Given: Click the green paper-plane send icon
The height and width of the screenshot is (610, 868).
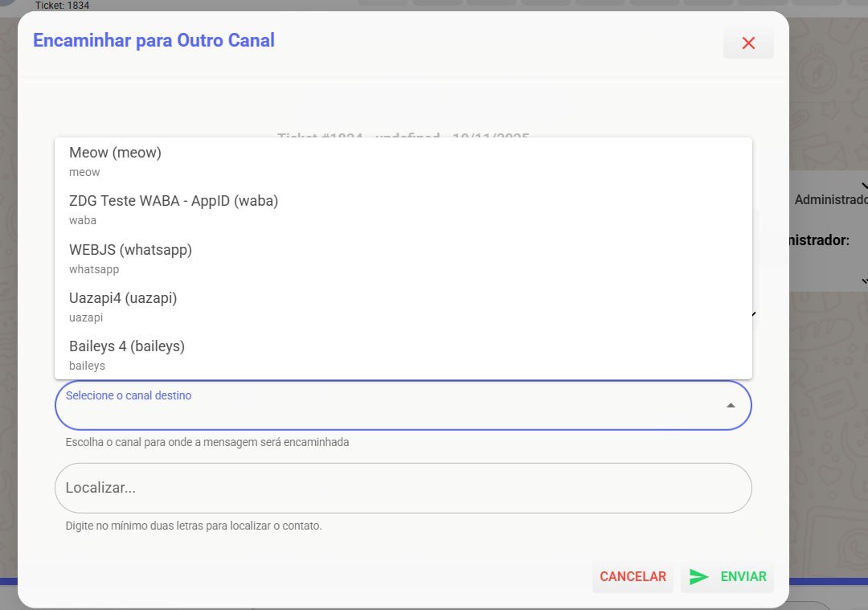Looking at the screenshot, I should [x=699, y=577].
